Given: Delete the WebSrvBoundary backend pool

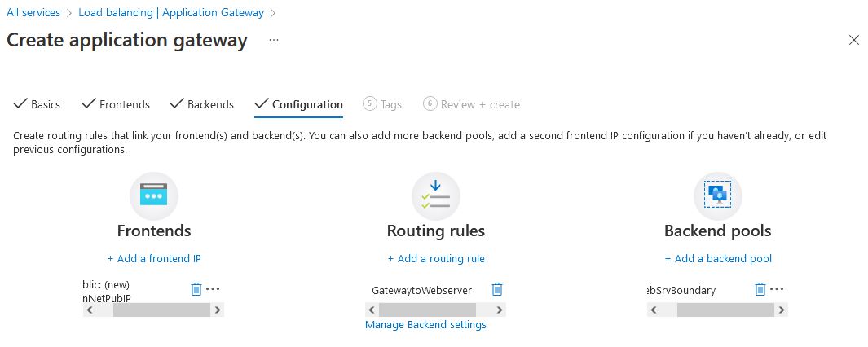Looking at the screenshot, I should 760,289.
